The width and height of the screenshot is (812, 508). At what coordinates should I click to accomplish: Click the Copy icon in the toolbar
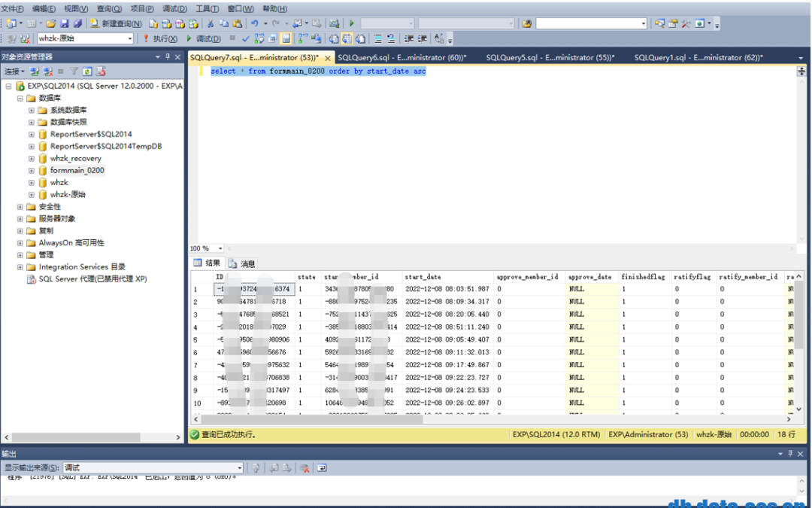pos(224,23)
